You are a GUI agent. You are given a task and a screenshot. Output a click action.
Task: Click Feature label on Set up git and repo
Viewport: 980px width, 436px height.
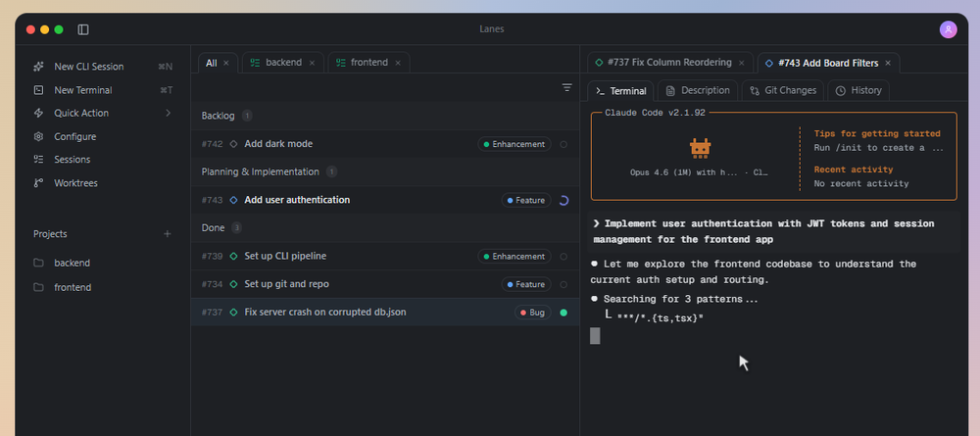click(526, 285)
